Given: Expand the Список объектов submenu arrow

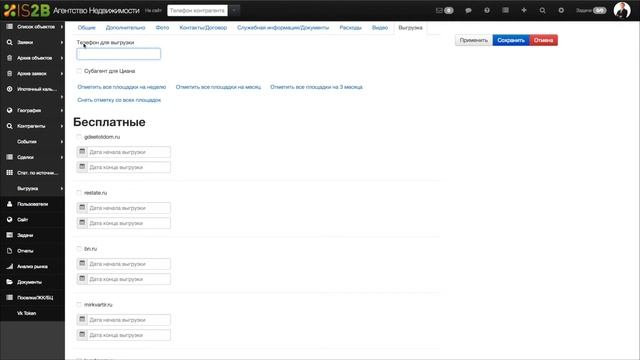Looking at the screenshot, I should (x=62, y=27).
